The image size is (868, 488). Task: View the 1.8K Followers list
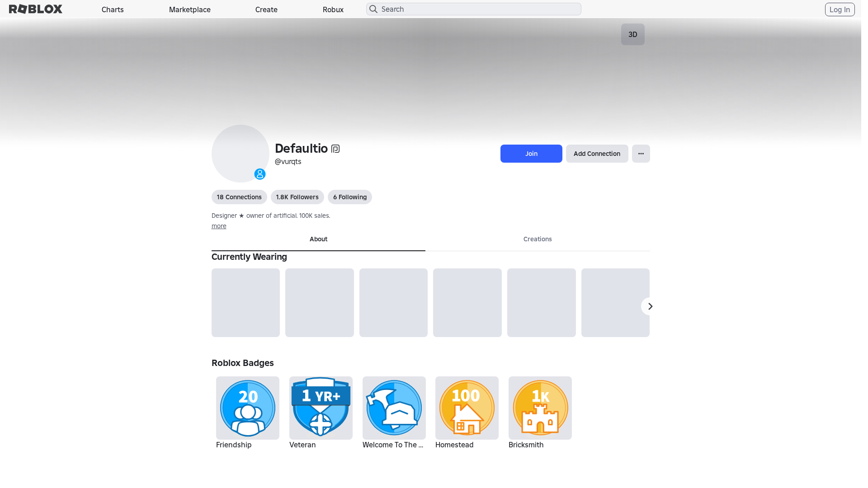click(297, 197)
